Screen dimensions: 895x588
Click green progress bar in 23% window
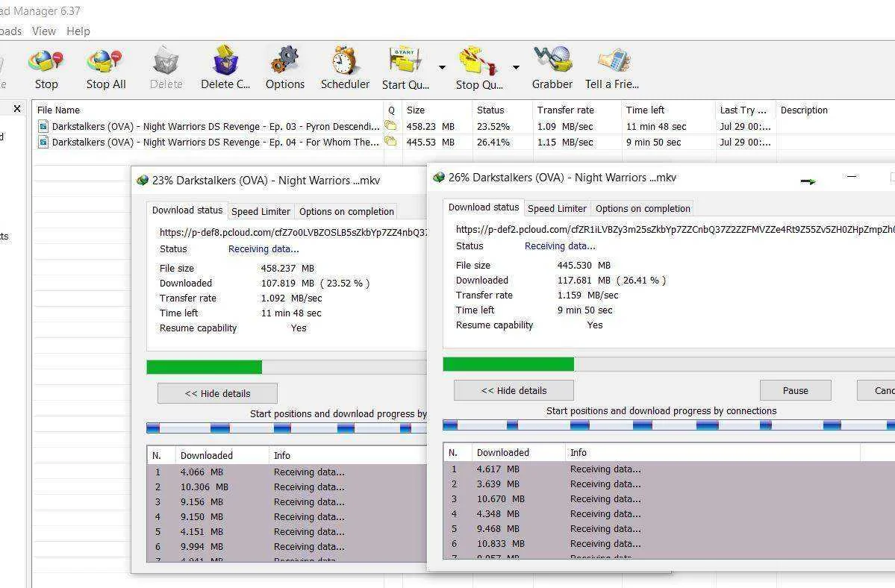[x=205, y=367]
